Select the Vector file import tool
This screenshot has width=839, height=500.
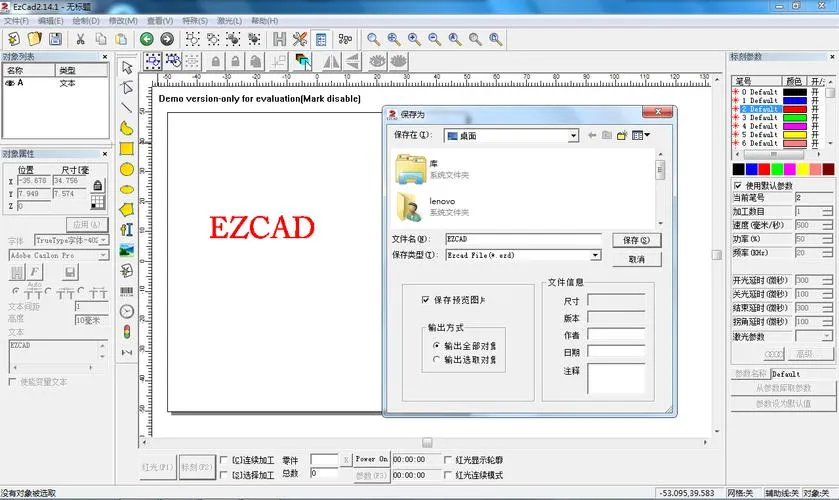coord(127,270)
